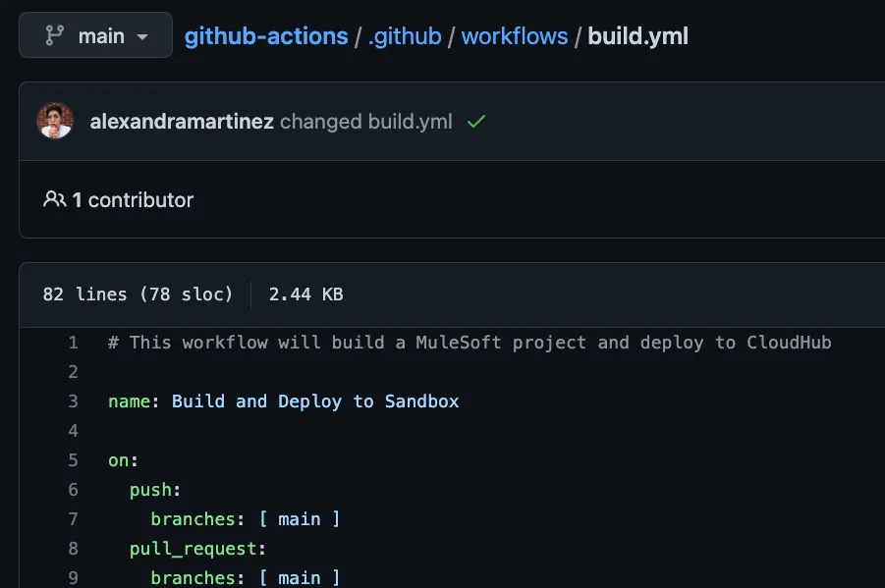
Task: Click 'name: Build and Deploy to Sandbox' line
Action: [283, 401]
